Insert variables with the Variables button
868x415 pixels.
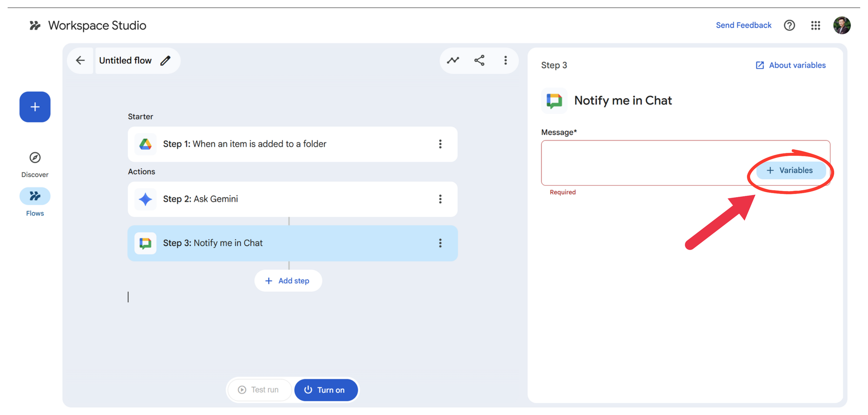point(791,170)
